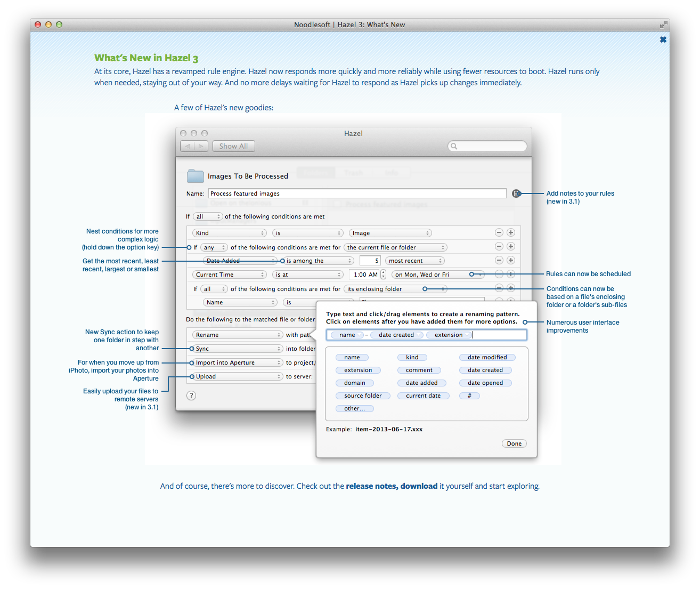Click the 'date created' token in the palette
The width and height of the screenshot is (700, 589).
[x=485, y=370]
